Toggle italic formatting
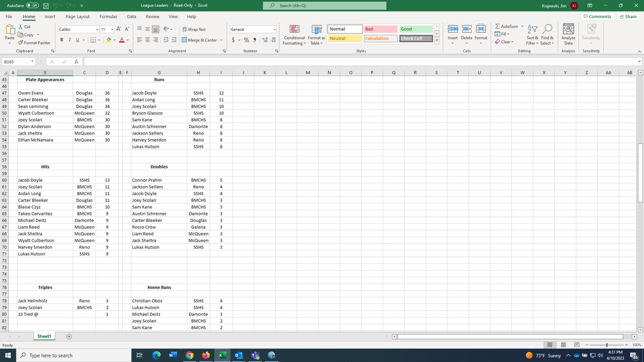The width and height of the screenshot is (644, 362). (x=70, y=40)
